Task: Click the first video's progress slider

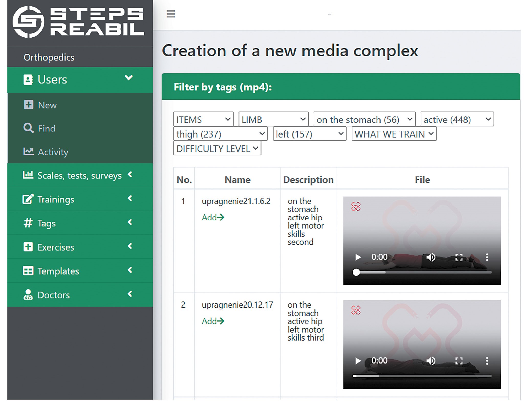Action: click(422, 272)
